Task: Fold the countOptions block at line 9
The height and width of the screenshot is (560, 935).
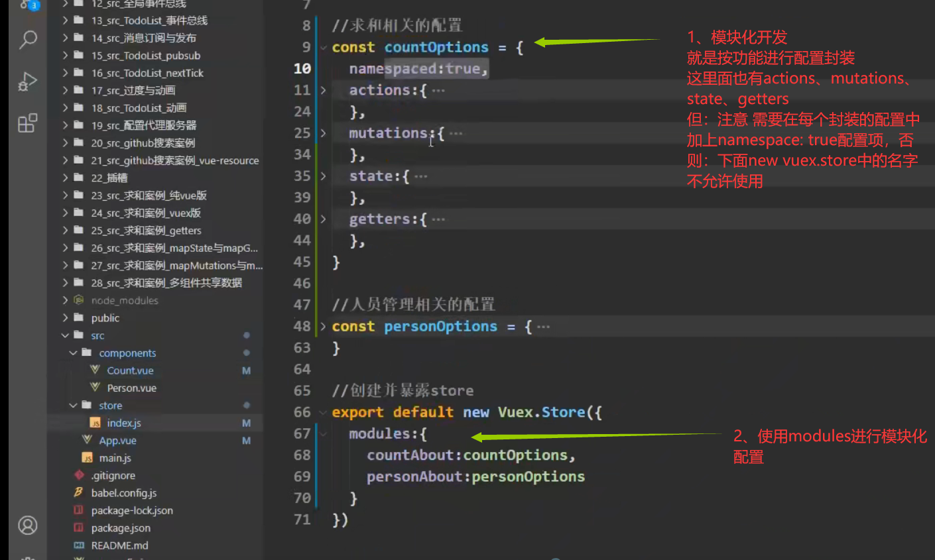Action: coord(324,48)
